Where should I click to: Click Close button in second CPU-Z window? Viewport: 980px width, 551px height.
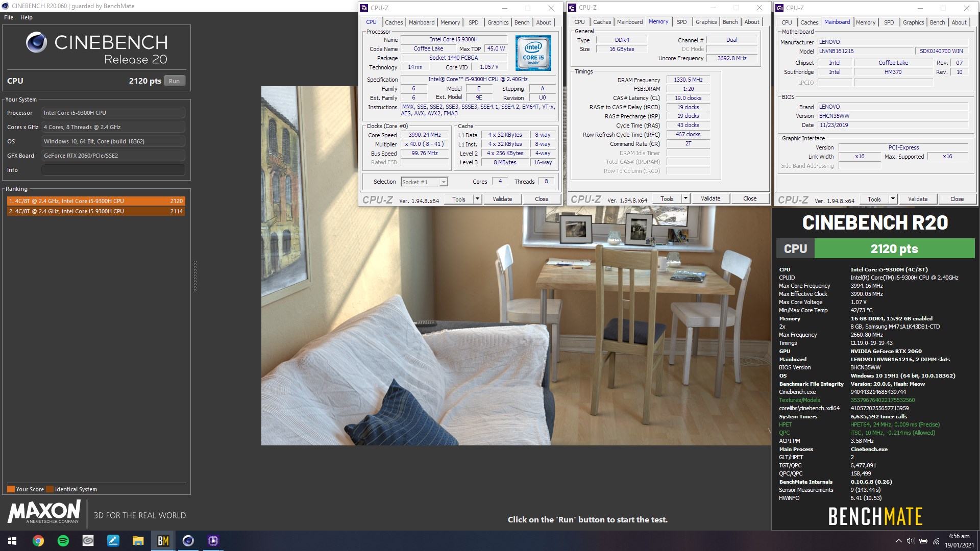point(750,199)
